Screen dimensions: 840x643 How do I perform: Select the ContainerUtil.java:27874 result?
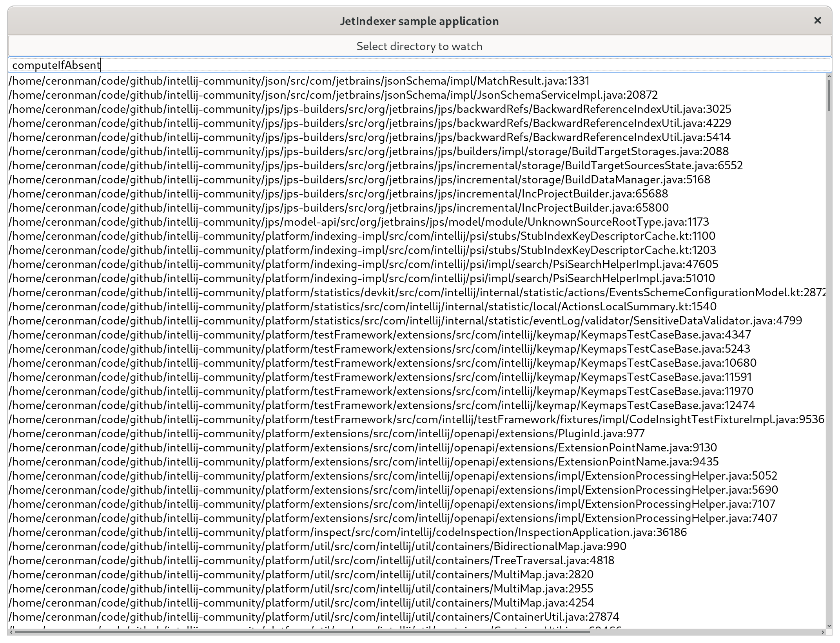[x=314, y=617]
